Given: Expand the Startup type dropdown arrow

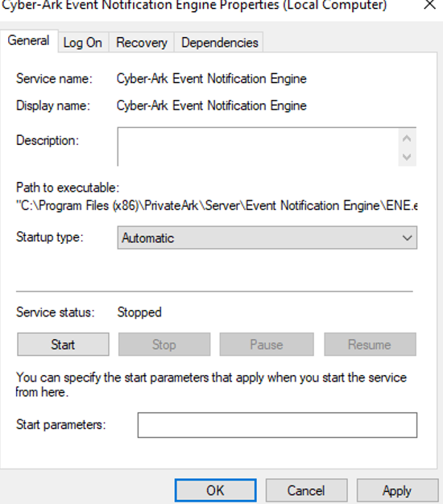Looking at the screenshot, I should (407, 238).
